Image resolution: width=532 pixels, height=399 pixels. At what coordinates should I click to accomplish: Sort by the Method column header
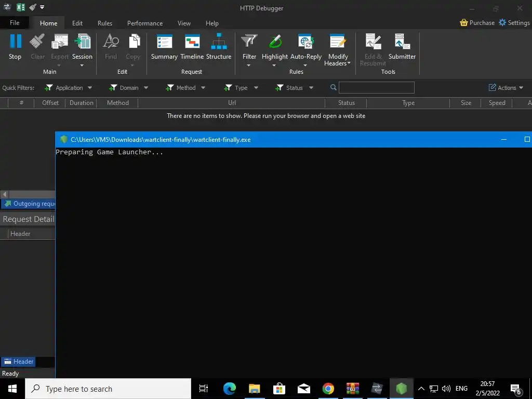click(x=118, y=103)
